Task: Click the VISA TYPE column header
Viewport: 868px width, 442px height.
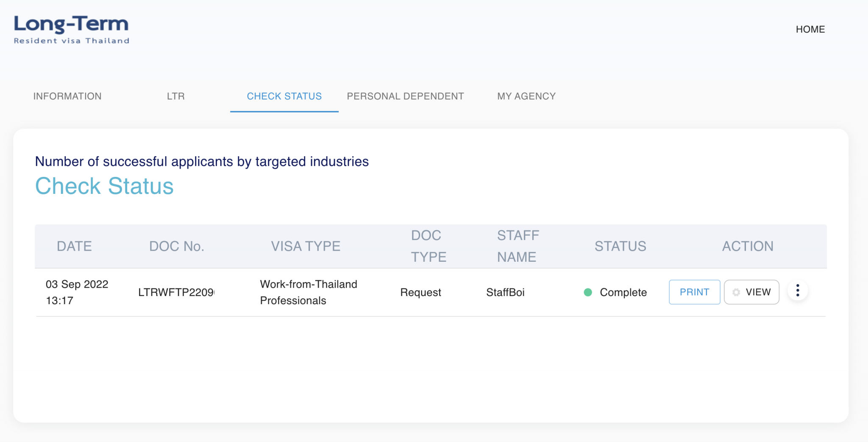Action: [x=306, y=246]
